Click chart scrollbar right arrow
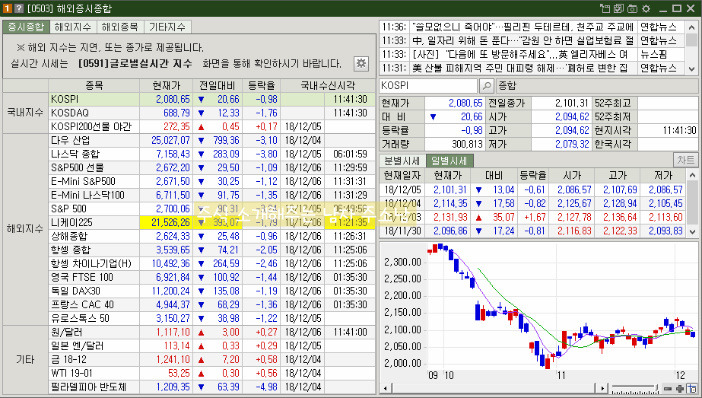Screen dimensions: 702x398 click(x=603, y=388)
